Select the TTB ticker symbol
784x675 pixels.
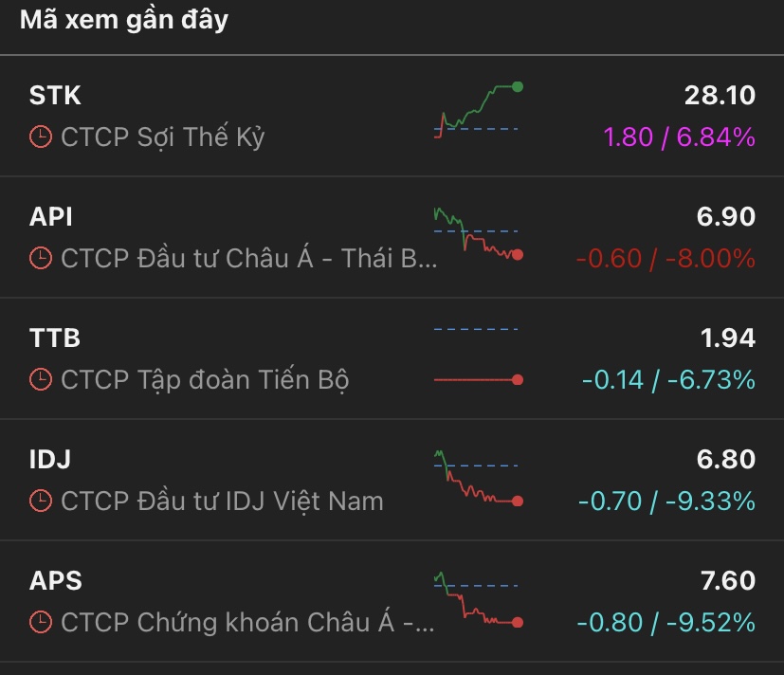pos(55,338)
